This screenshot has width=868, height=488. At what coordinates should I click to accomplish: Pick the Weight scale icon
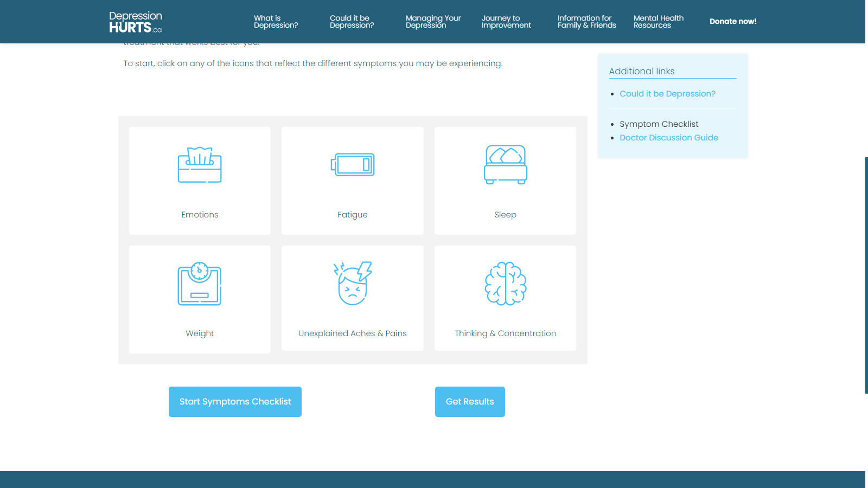(200, 284)
